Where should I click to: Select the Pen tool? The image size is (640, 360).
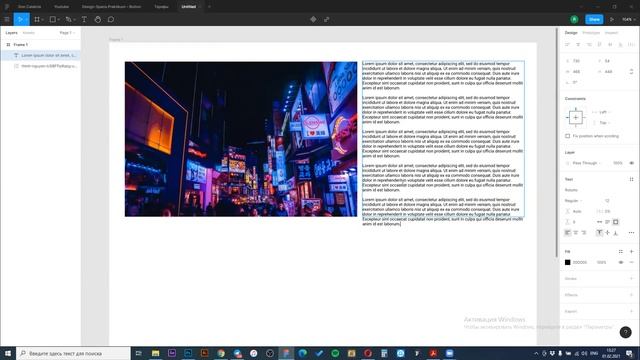coord(68,19)
